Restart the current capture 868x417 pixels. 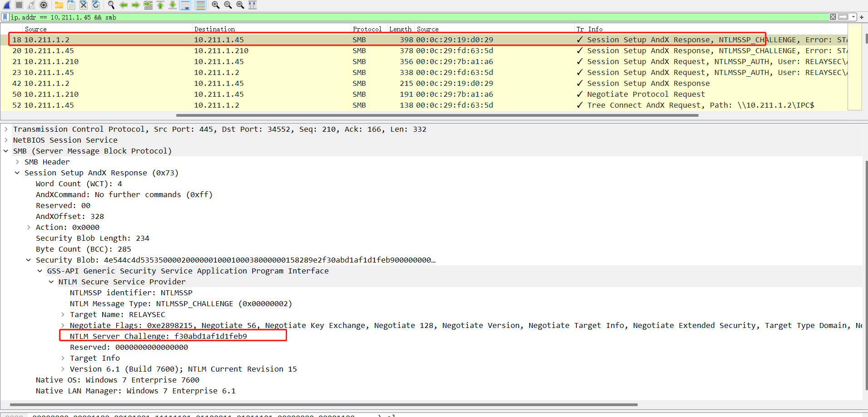(x=31, y=5)
